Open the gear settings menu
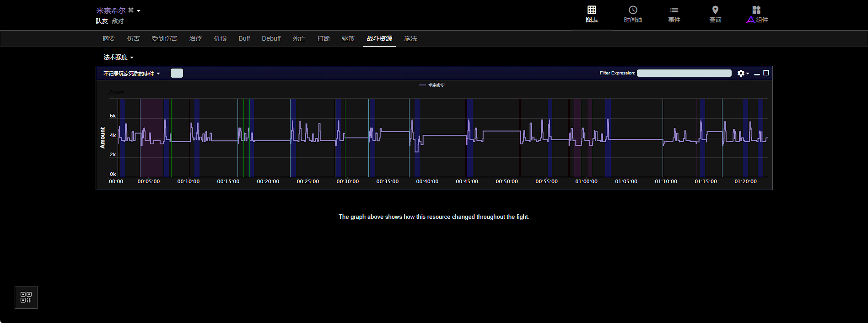 pyautogui.click(x=743, y=73)
